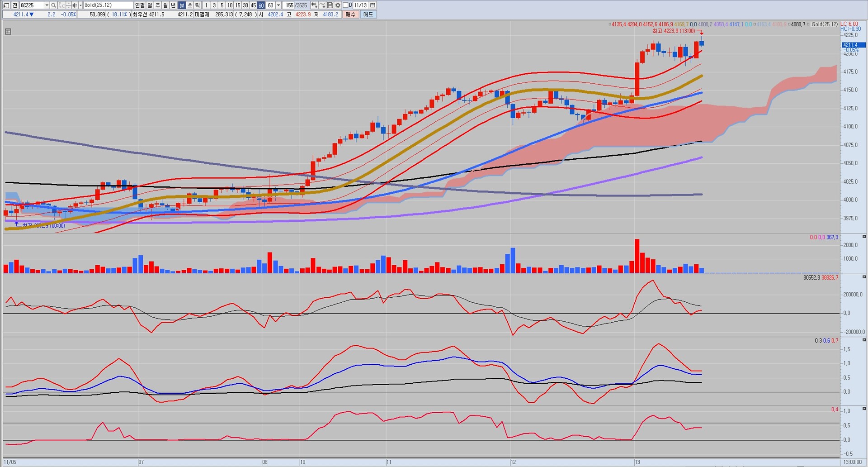Click the GCZ25 symbol code field
This screenshot has height=467, width=868.
point(32,5)
